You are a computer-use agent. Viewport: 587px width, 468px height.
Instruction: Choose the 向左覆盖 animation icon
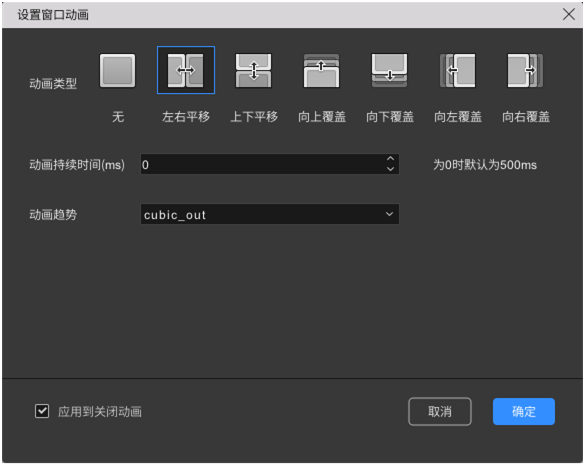point(458,70)
